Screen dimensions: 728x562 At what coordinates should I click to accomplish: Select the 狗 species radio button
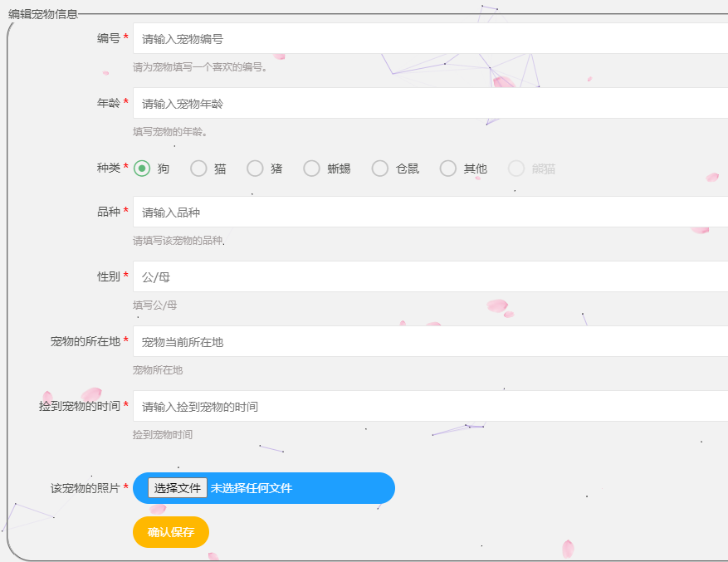point(143,168)
